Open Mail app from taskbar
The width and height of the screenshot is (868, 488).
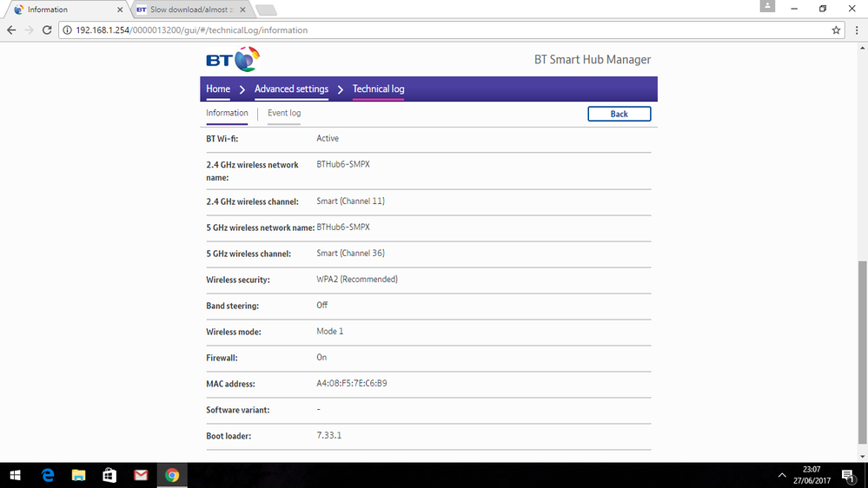point(141,475)
